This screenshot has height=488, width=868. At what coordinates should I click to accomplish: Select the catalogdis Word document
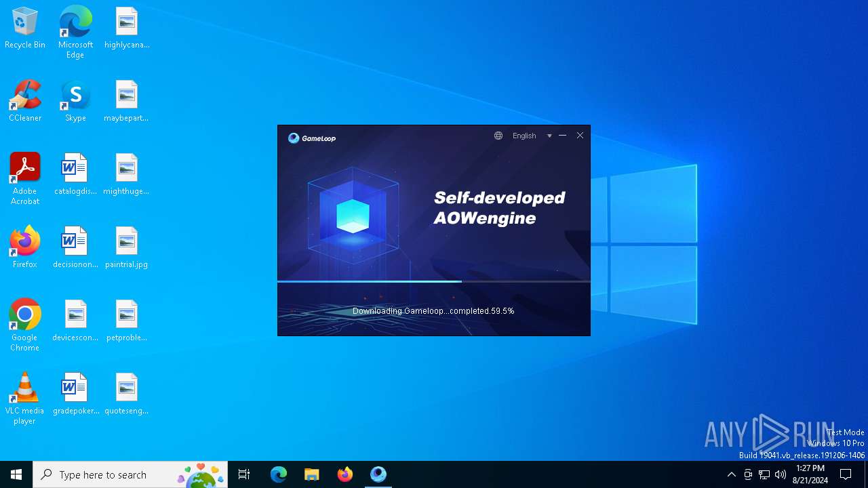[x=75, y=175]
